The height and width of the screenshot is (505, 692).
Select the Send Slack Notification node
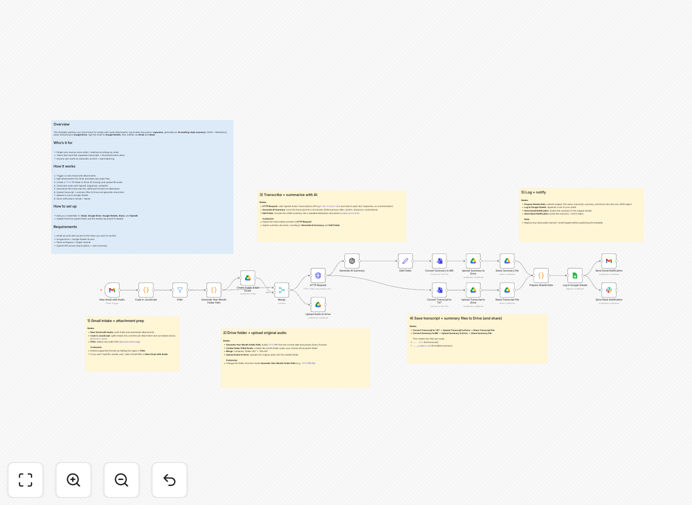pyautogui.click(x=609, y=290)
